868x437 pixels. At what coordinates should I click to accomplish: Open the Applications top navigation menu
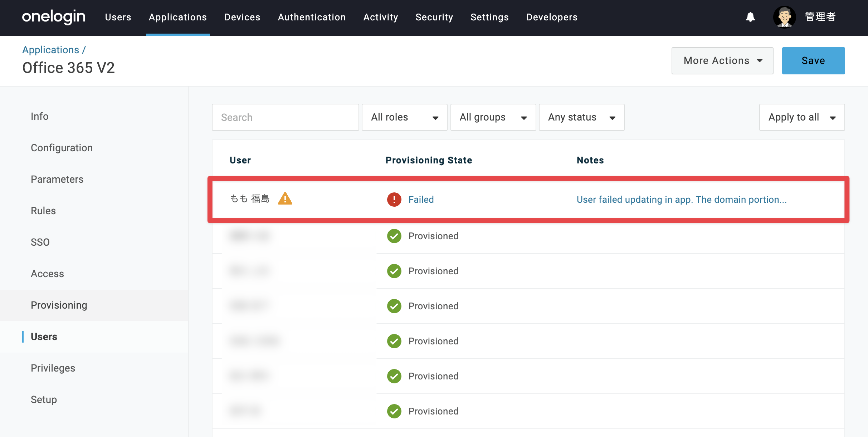(178, 17)
